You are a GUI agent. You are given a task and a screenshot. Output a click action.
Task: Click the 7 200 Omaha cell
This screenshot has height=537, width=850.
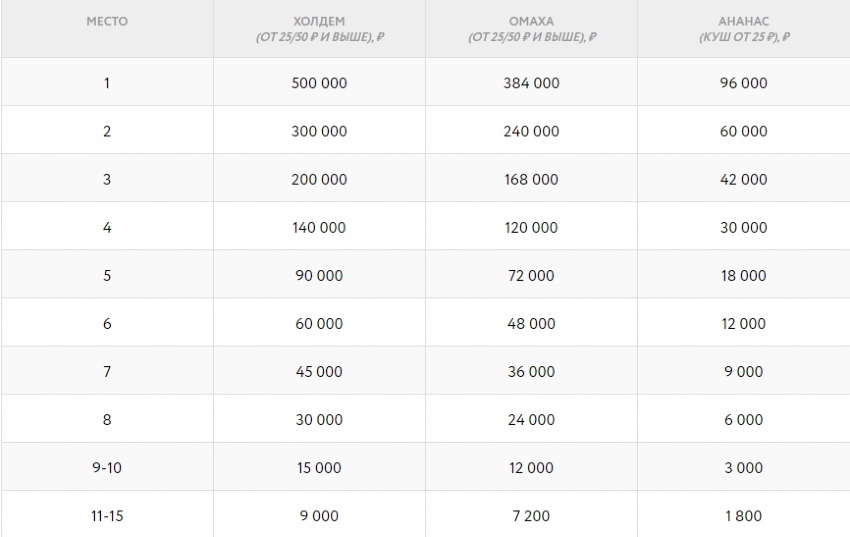tap(531, 516)
